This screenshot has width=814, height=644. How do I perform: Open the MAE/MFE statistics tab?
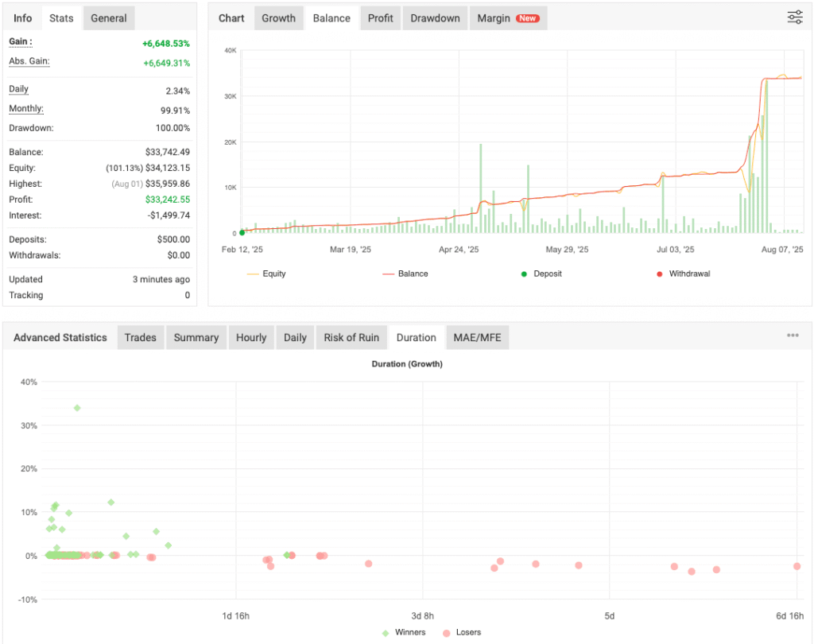pyautogui.click(x=477, y=337)
